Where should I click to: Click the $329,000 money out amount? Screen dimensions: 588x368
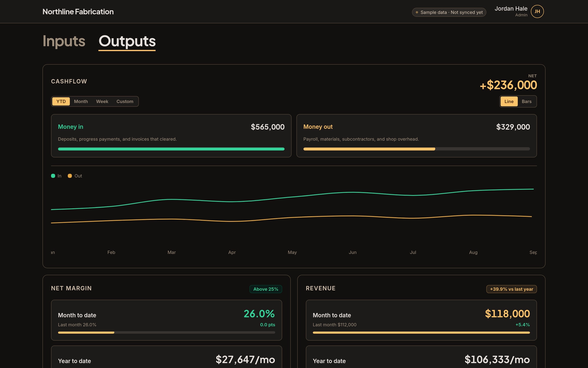tap(513, 127)
